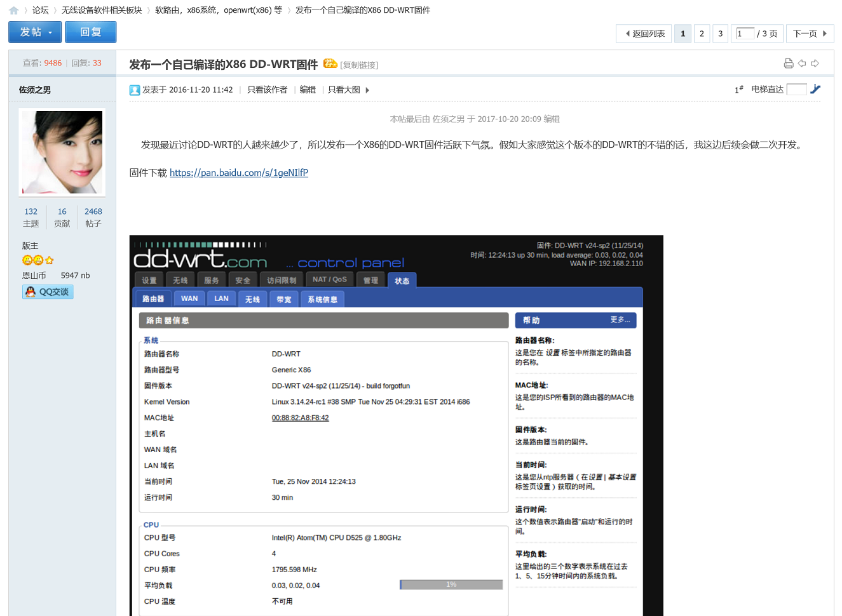Select the 访问限制 tab in DD-WRT panel

coord(282,280)
